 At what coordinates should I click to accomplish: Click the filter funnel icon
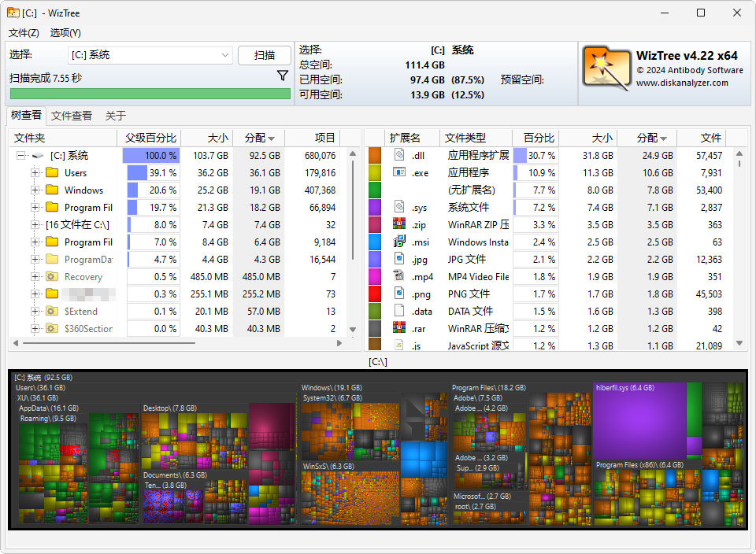(283, 76)
